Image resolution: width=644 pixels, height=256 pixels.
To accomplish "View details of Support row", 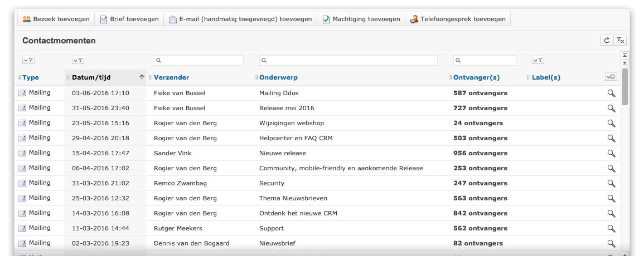I will 612,229.
